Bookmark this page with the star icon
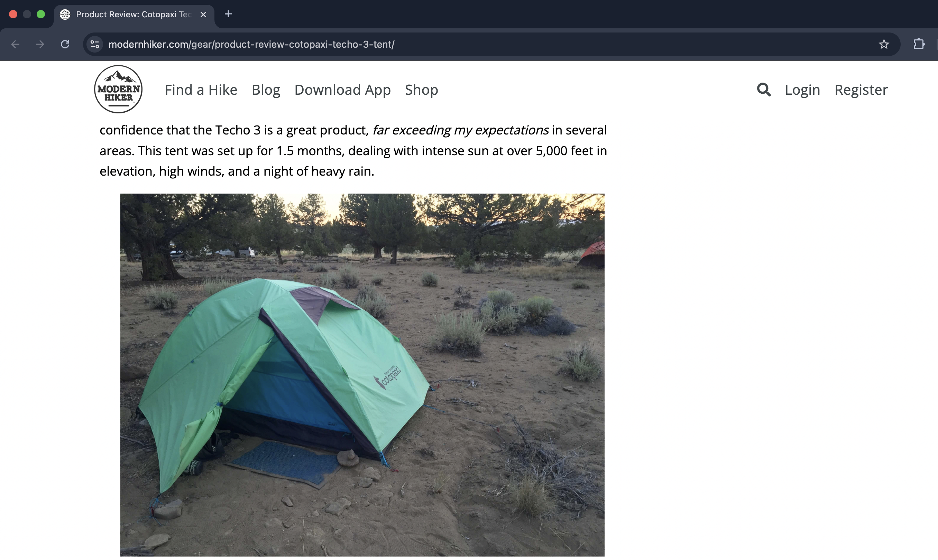The height and width of the screenshot is (560, 938). pos(884,45)
